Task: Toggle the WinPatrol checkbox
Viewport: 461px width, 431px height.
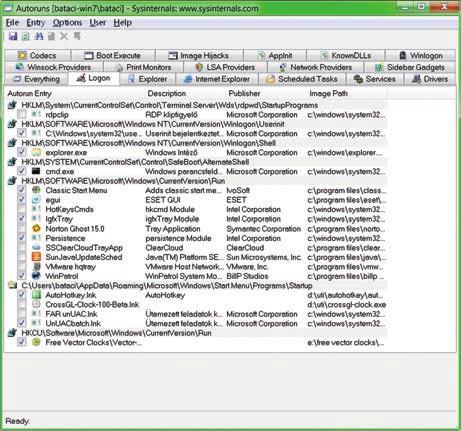Action: pos(22,276)
